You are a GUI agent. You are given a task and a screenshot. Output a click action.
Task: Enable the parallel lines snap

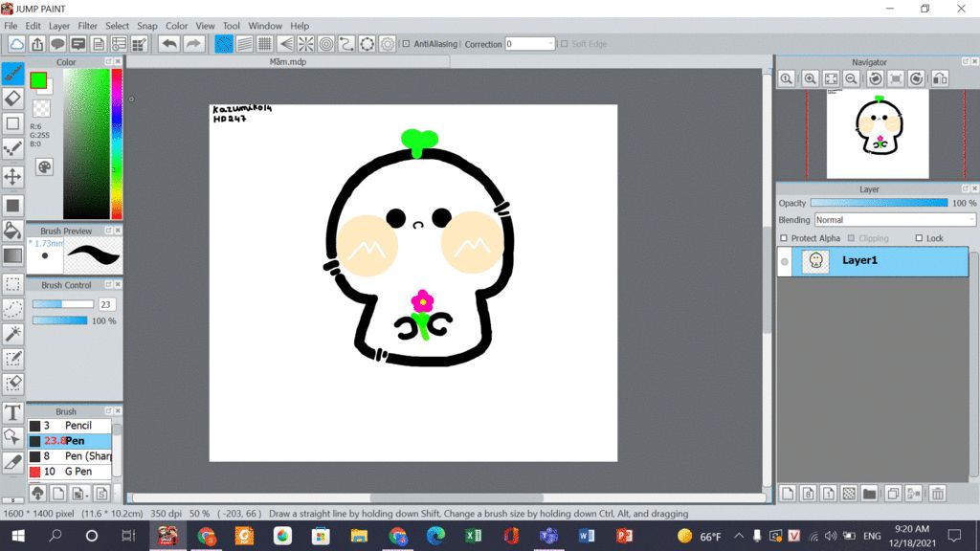pos(244,44)
